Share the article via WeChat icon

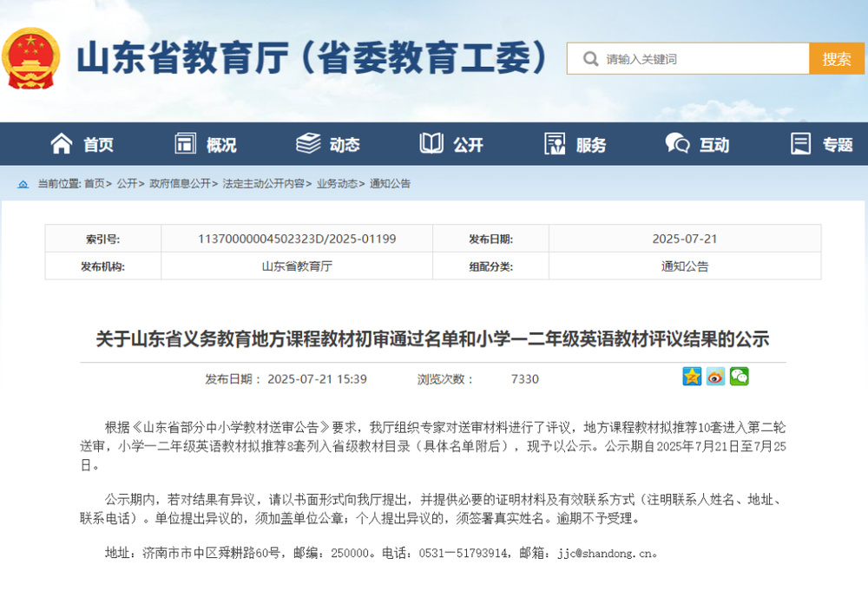739,377
